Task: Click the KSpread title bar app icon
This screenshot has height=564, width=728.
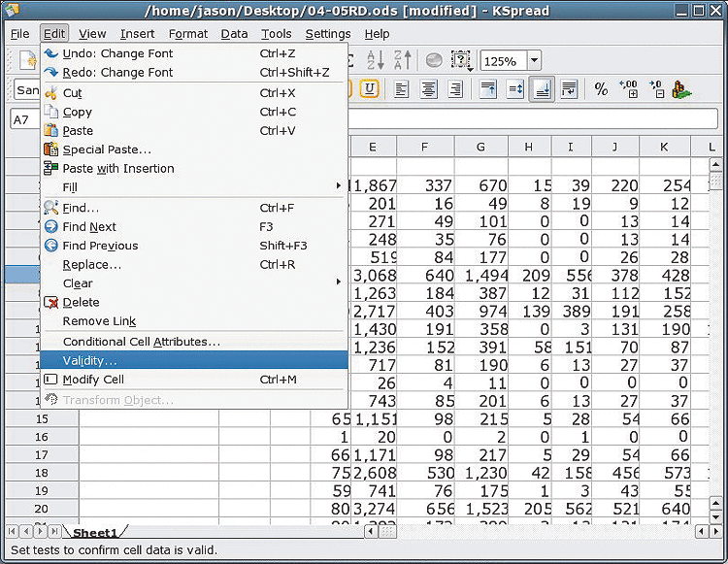Action: (x=12, y=10)
